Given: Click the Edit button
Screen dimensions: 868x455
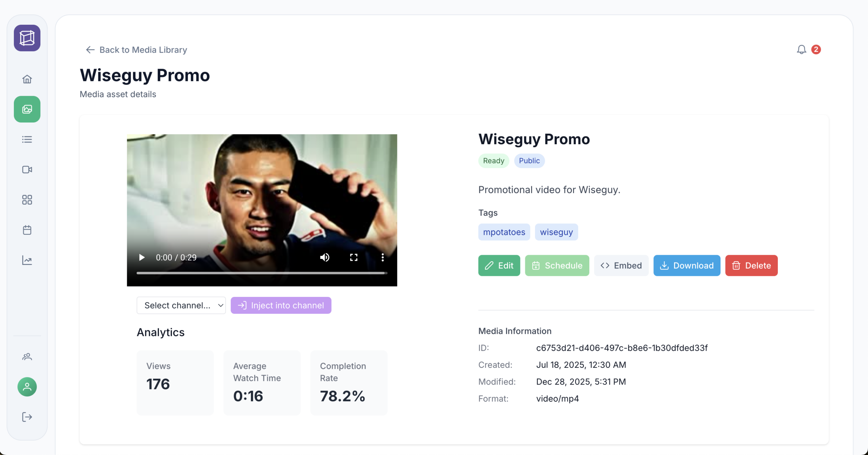Looking at the screenshot, I should tap(499, 265).
